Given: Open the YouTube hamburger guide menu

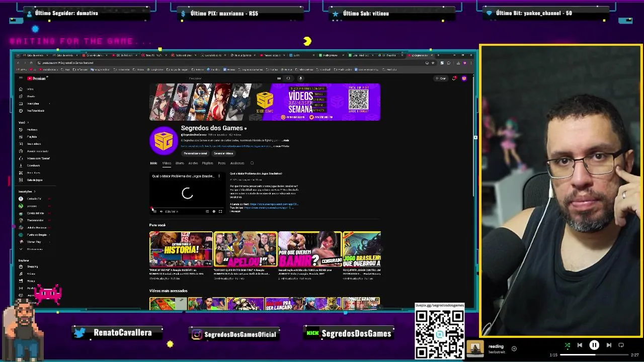Looking at the screenshot, I should pos(21,78).
